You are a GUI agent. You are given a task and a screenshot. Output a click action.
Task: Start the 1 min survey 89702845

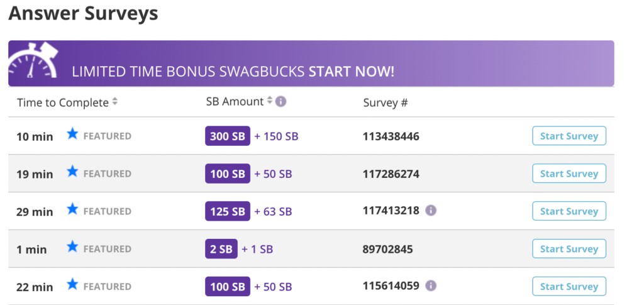pyautogui.click(x=569, y=249)
